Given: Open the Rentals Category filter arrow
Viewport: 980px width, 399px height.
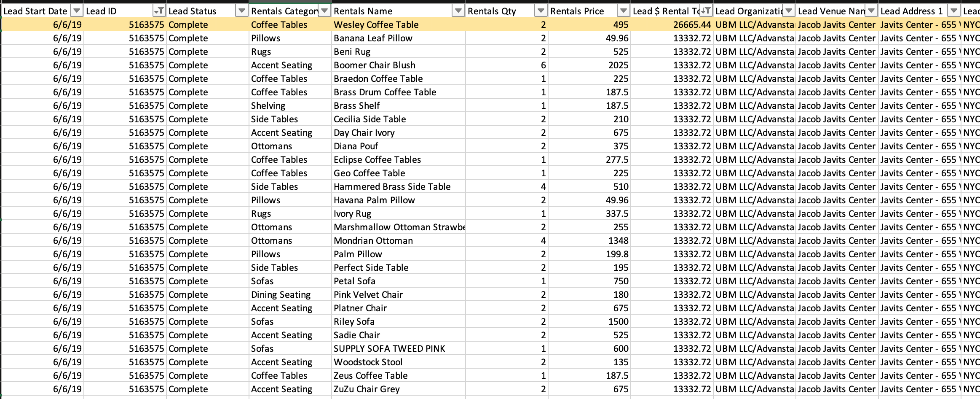Looking at the screenshot, I should (x=324, y=11).
